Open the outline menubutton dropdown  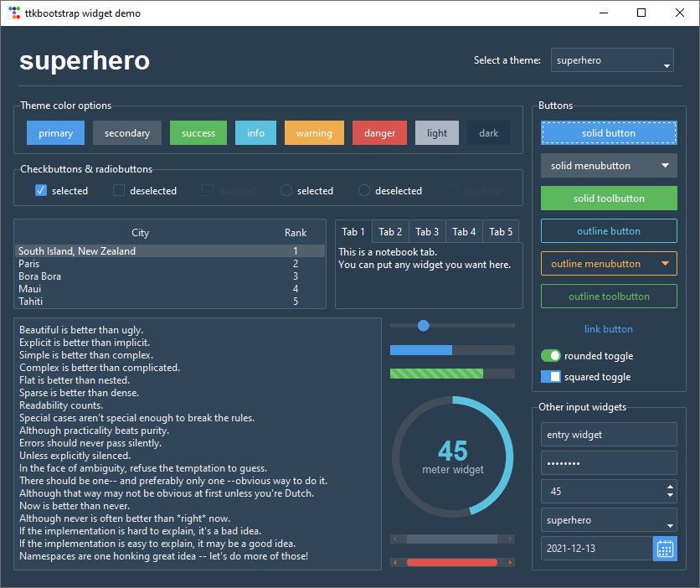[609, 264]
